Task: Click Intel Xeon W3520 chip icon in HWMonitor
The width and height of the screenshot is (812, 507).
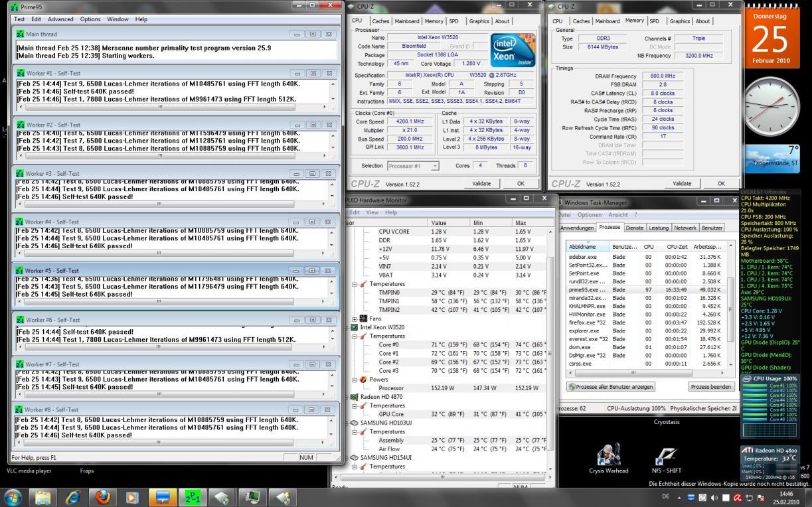Action: pyautogui.click(x=354, y=327)
